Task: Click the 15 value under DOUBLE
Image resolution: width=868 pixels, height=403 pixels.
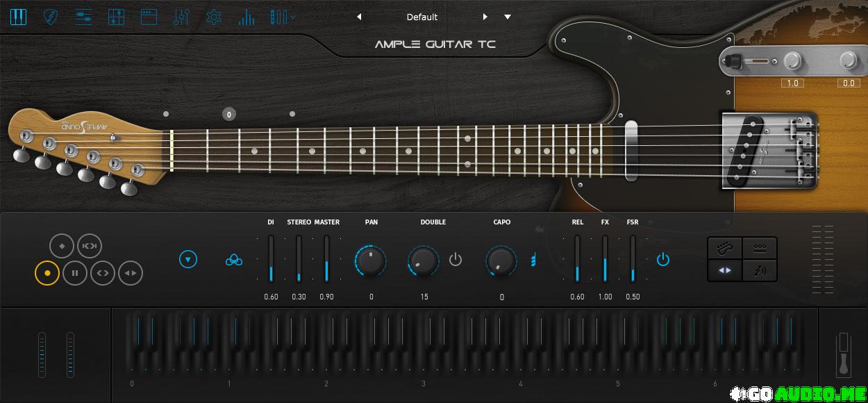Action: pos(424,297)
